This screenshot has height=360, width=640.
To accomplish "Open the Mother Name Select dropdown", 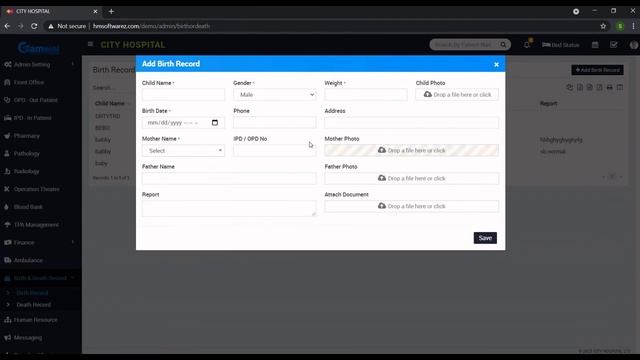I will pyautogui.click(x=183, y=151).
